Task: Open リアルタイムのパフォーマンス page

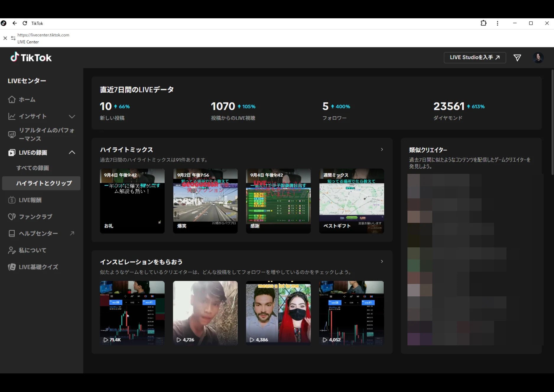Action: click(x=41, y=134)
